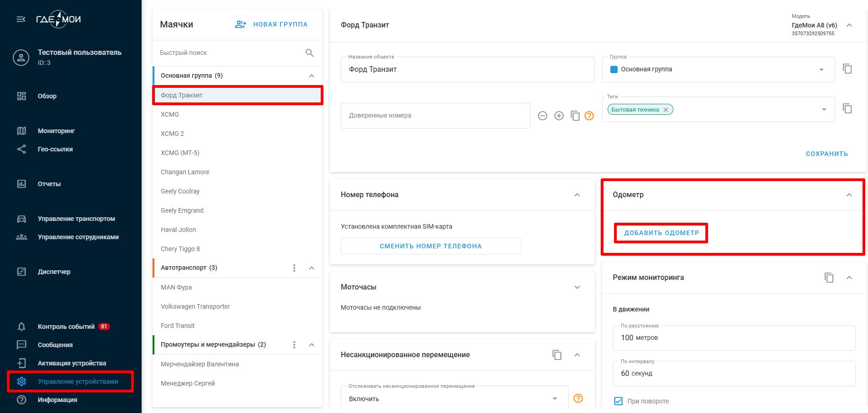The image size is (868, 413).
Task: Click the search magnifier in Быстрый поиск
Action: pos(309,53)
